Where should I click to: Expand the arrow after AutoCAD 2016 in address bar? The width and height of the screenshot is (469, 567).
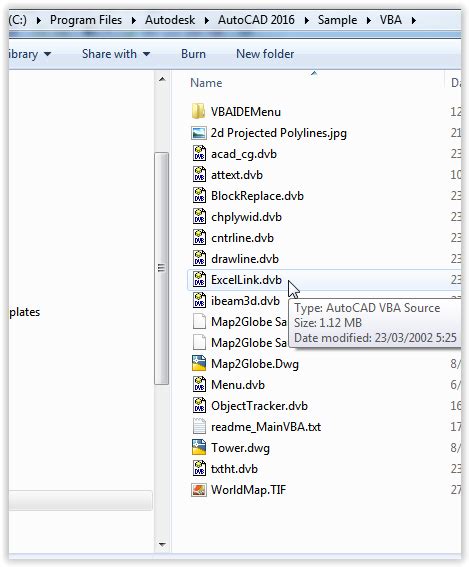pyautogui.click(x=307, y=20)
